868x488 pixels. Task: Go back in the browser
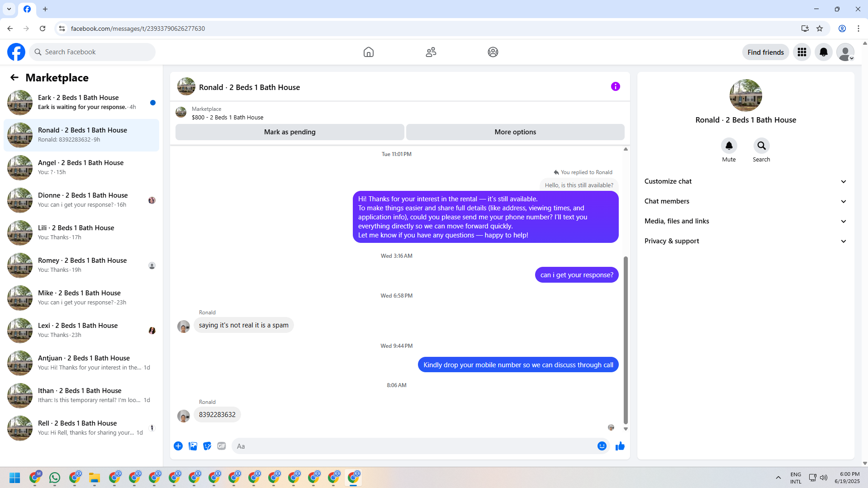tap(10, 28)
